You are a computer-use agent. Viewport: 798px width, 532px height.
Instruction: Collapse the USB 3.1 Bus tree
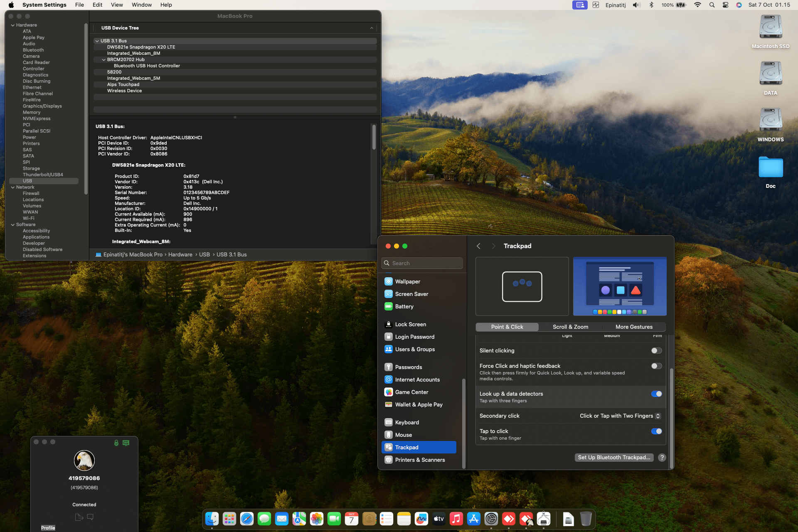(x=97, y=41)
